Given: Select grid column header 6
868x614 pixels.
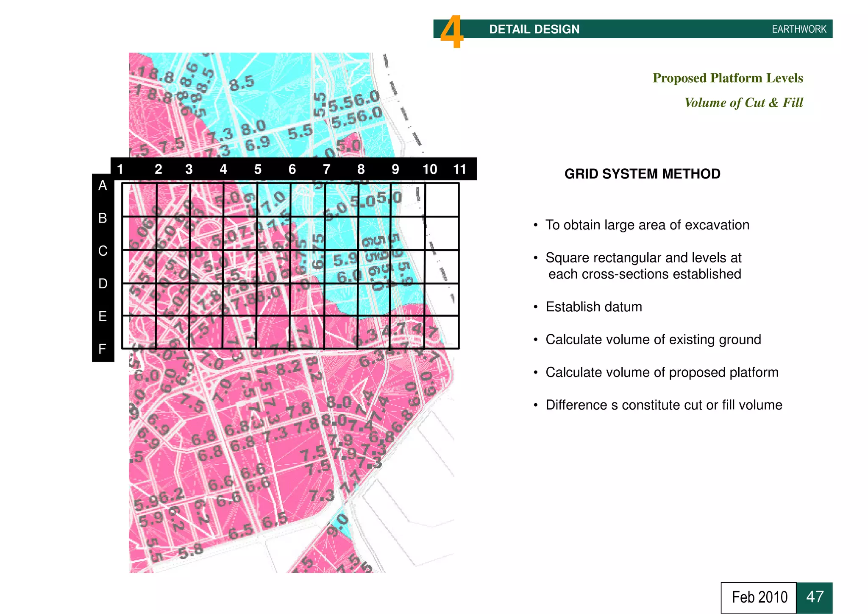Looking at the screenshot, I should point(292,169).
